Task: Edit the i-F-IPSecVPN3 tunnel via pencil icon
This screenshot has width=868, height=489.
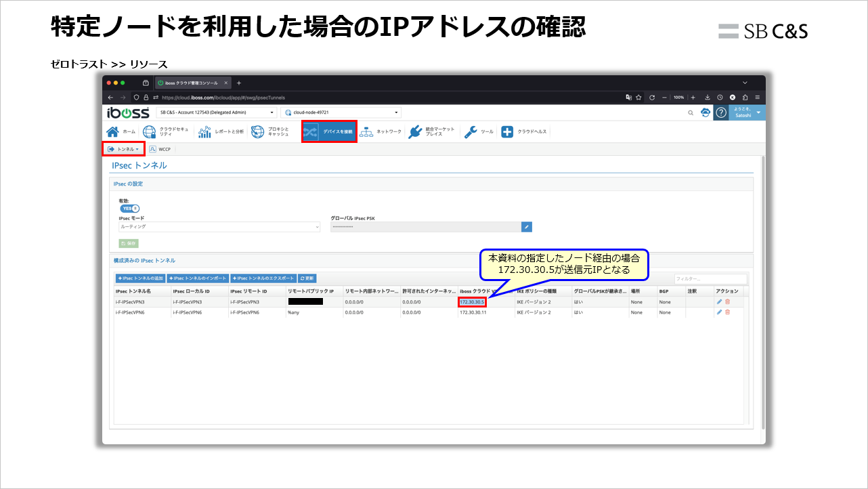Action: 719,301
